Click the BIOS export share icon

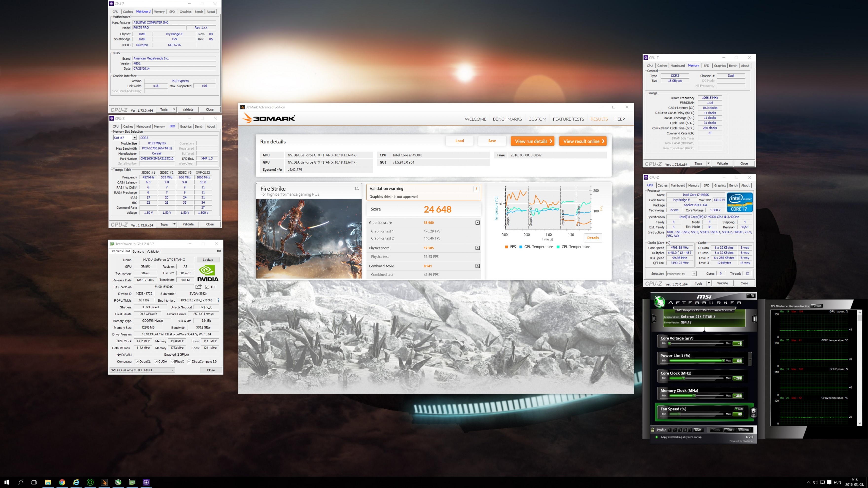tap(199, 287)
